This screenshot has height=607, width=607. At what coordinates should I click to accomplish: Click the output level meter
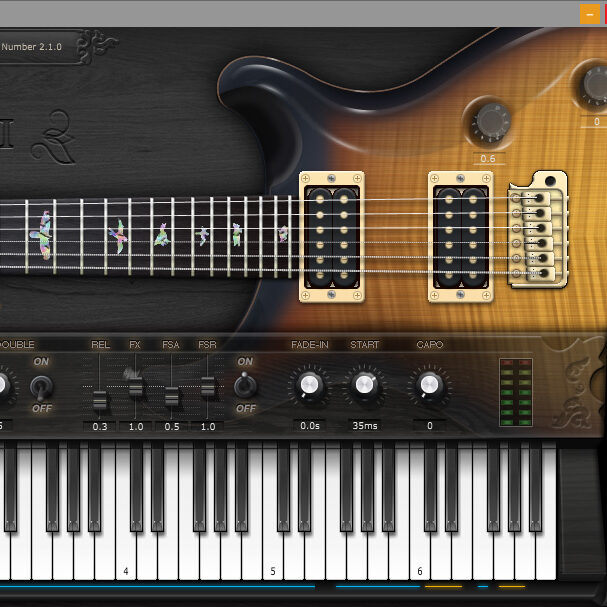[517, 392]
